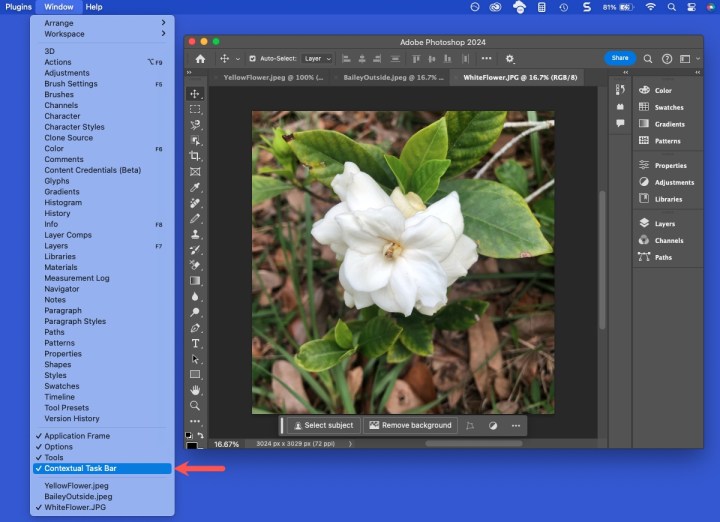
Task: Open the move tool preset chevron
Action: [x=237, y=59]
